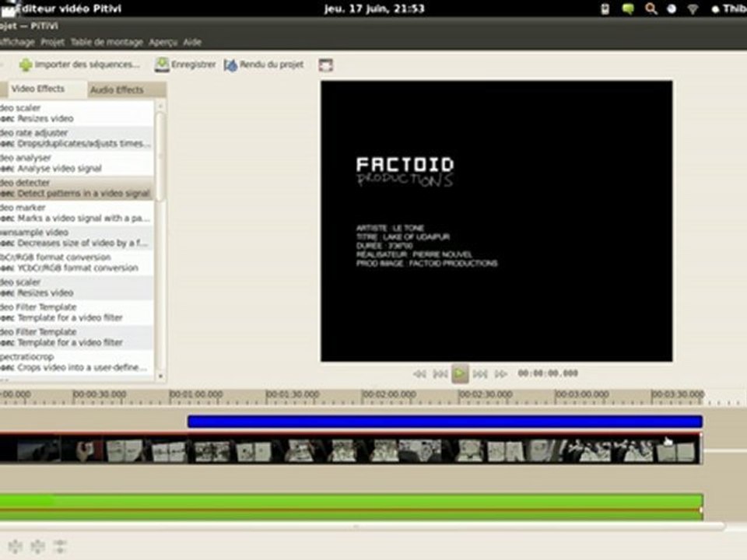This screenshot has width=747, height=560.
Task: Click the video preview showing FACTOID Productions
Action: pyautogui.click(x=496, y=221)
